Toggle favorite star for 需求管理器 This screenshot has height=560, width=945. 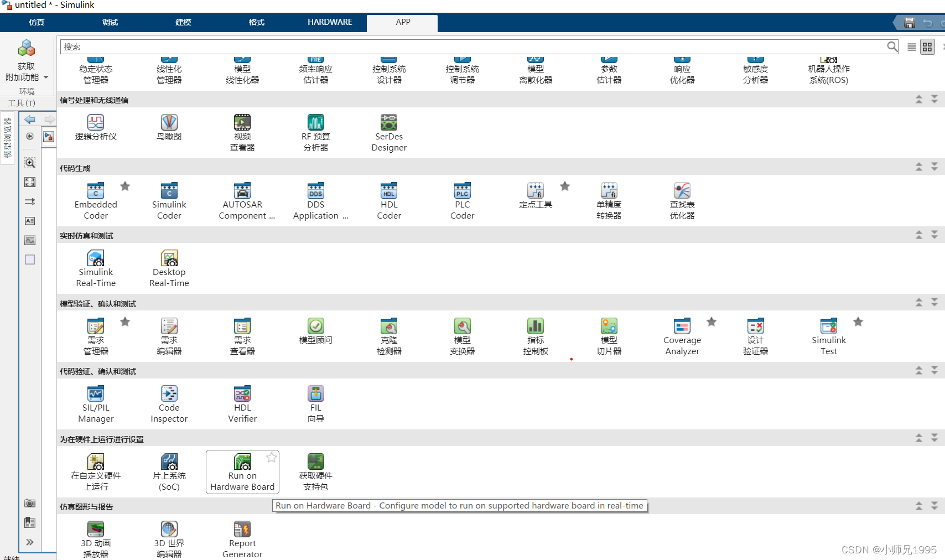click(125, 322)
